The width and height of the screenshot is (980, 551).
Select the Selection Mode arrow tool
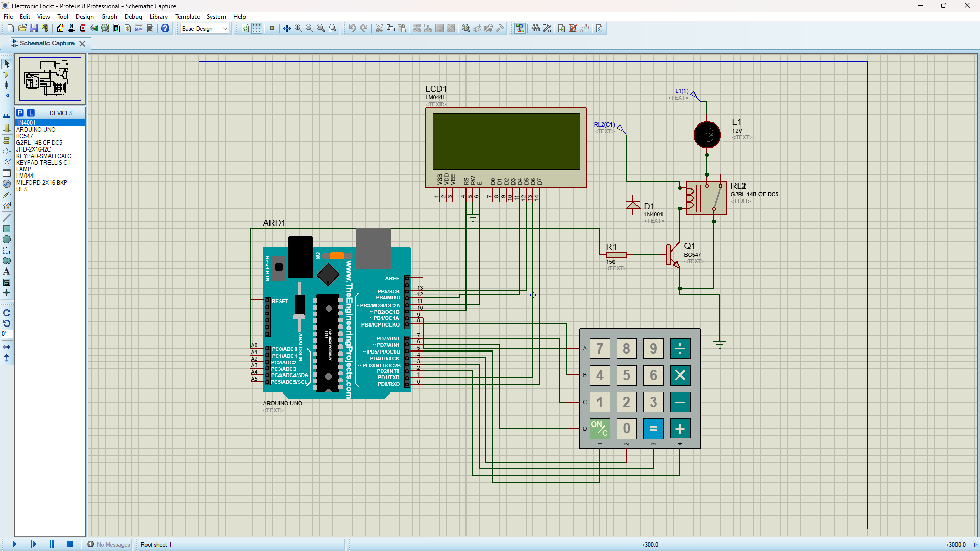(x=7, y=64)
